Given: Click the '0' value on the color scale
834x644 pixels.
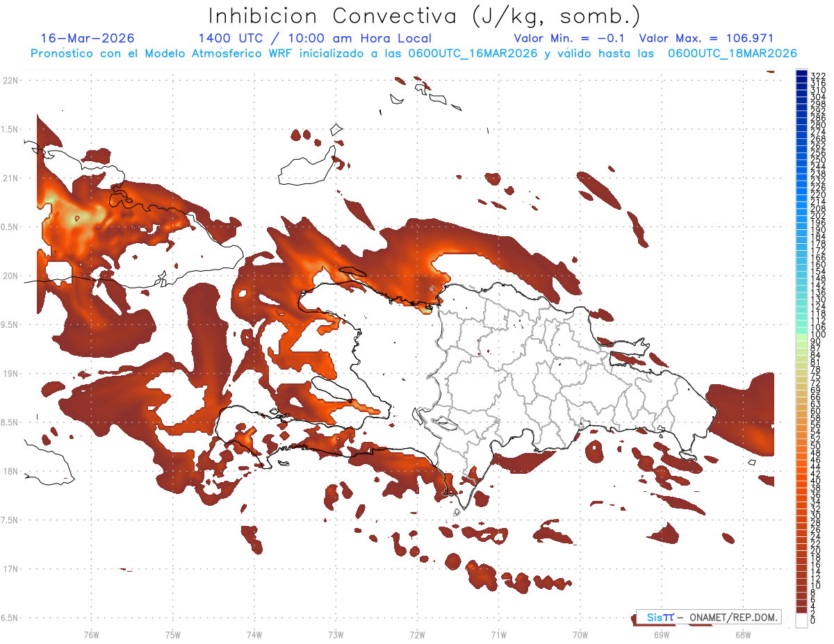Looking at the screenshot, I should 813,620.
